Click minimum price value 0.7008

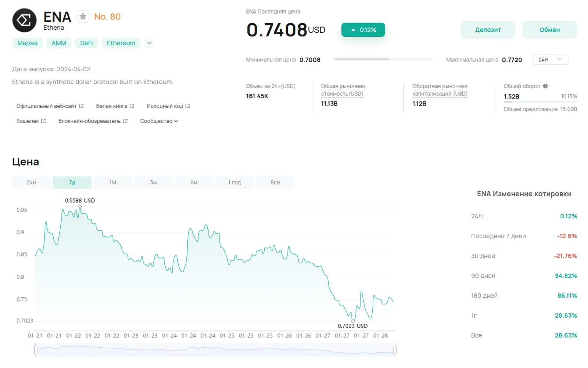pos(310,60)
